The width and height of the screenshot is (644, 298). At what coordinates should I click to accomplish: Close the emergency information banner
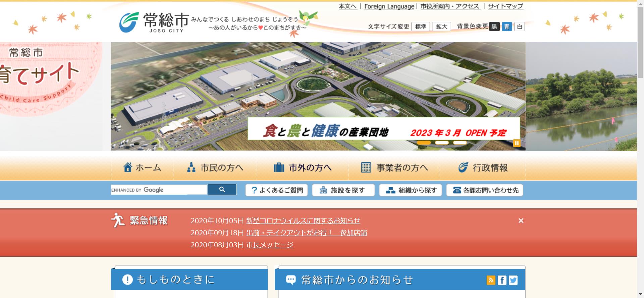521,221
